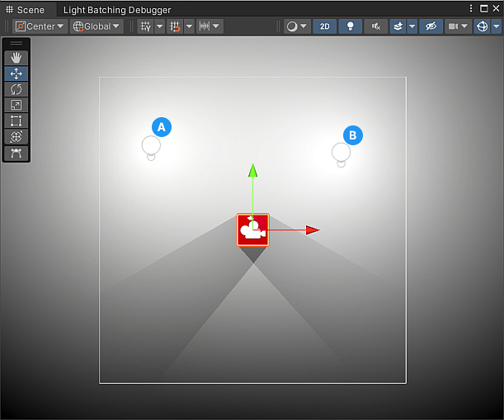Select the Rotate tool
The image size is (504, 420).
pos(16,89)
